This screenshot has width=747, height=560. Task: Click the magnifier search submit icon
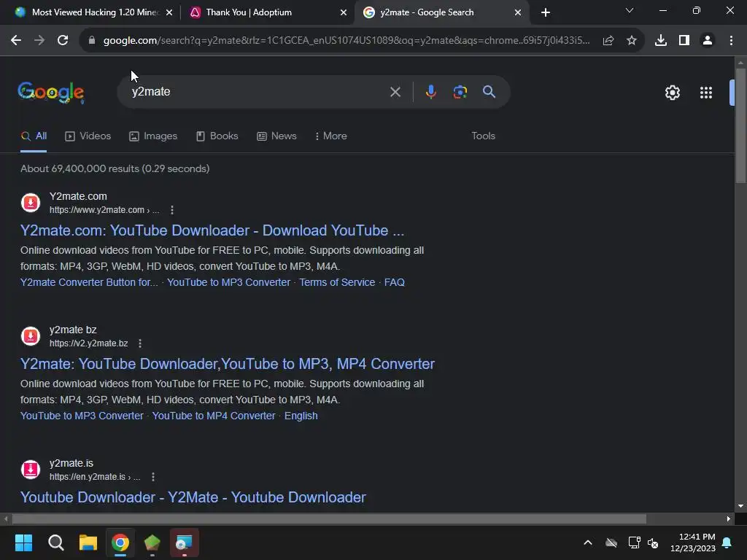click(489, 91)
